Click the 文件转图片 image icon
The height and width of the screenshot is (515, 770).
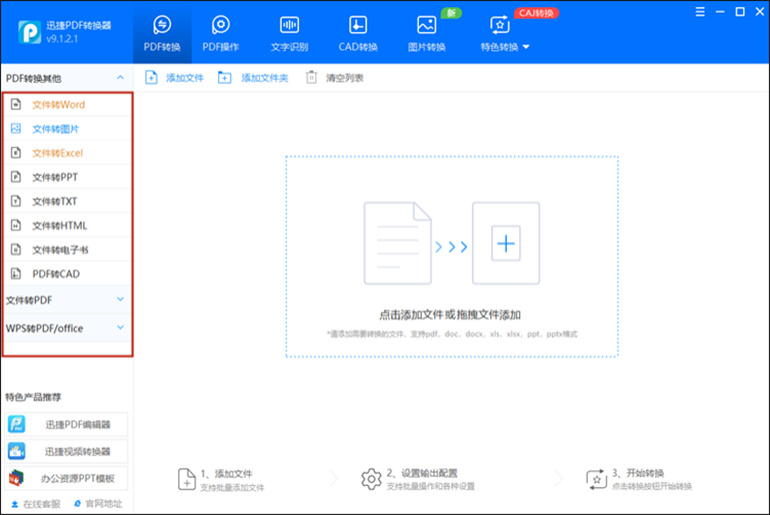tap(16, 129)
